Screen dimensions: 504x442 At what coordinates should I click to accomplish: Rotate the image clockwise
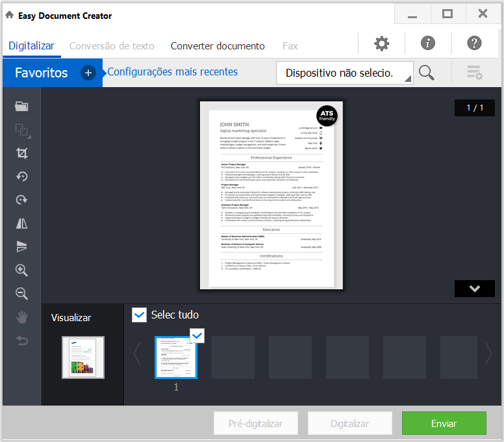point(22,200)
